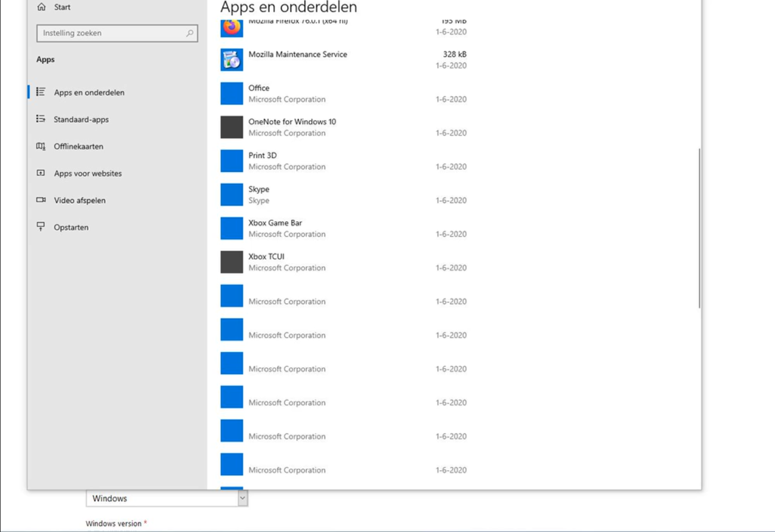Open Standaard-apps settings page
775x532 pixels.
81,119
